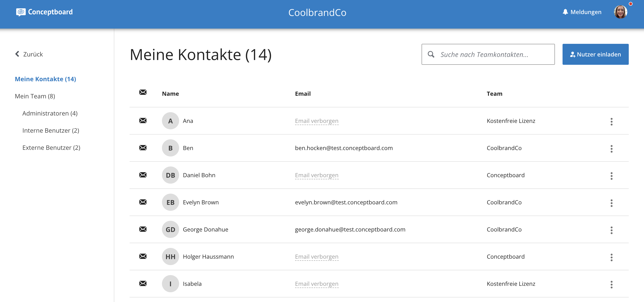Click evelyn.brown@test.conceptboard.com email
This screenshot has width=644, height=302.
pyautogui.click(x=346, y=202)
